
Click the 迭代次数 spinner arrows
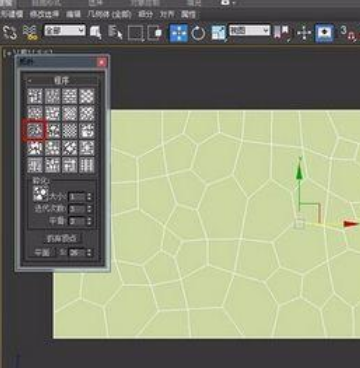[89, 209]
